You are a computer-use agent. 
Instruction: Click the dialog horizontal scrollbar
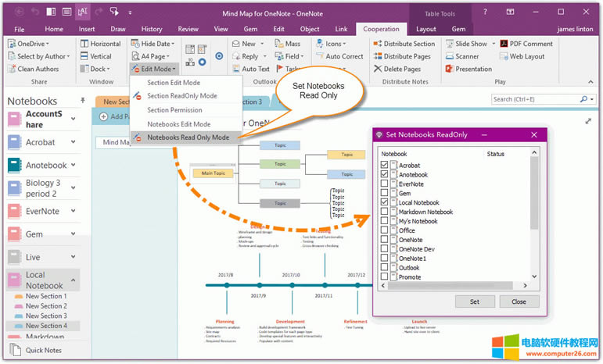click(450, 286)
